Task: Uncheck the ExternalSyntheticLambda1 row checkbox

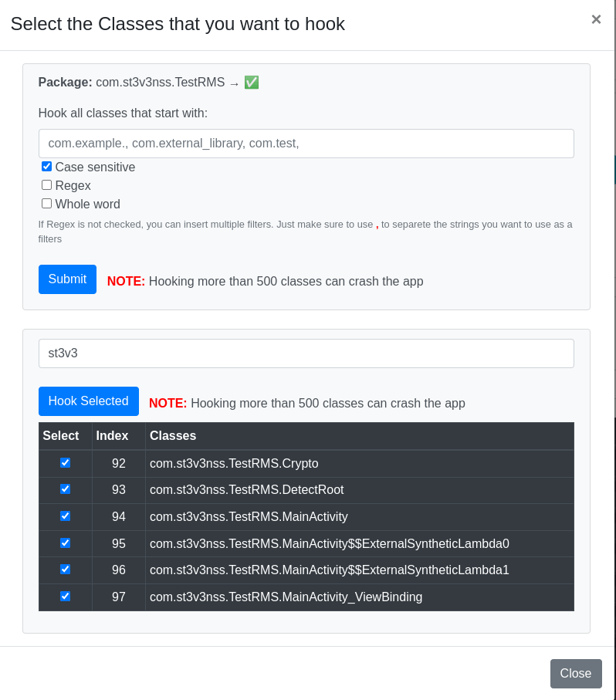Action: point(66,570)
